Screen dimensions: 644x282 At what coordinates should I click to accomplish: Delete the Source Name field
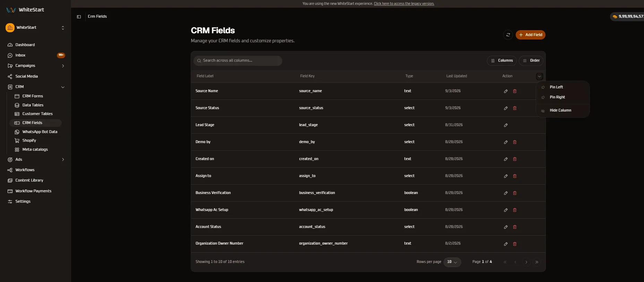point(515,91)
